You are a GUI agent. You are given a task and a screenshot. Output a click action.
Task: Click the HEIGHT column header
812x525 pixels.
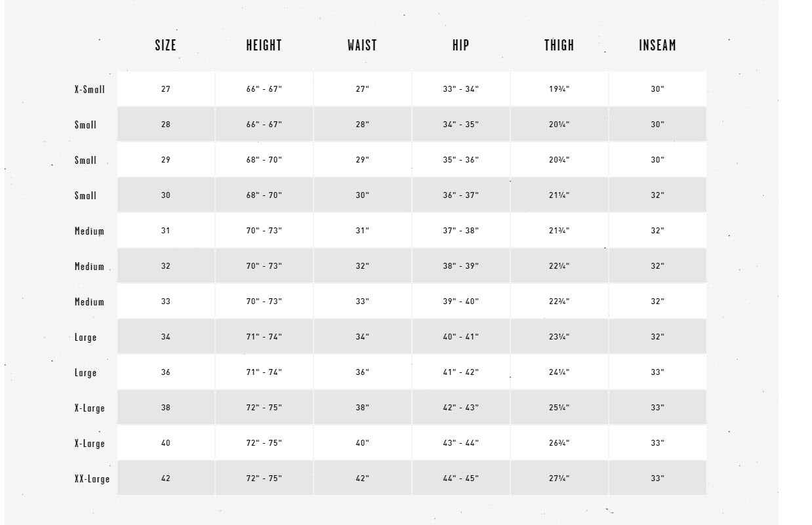264,45
